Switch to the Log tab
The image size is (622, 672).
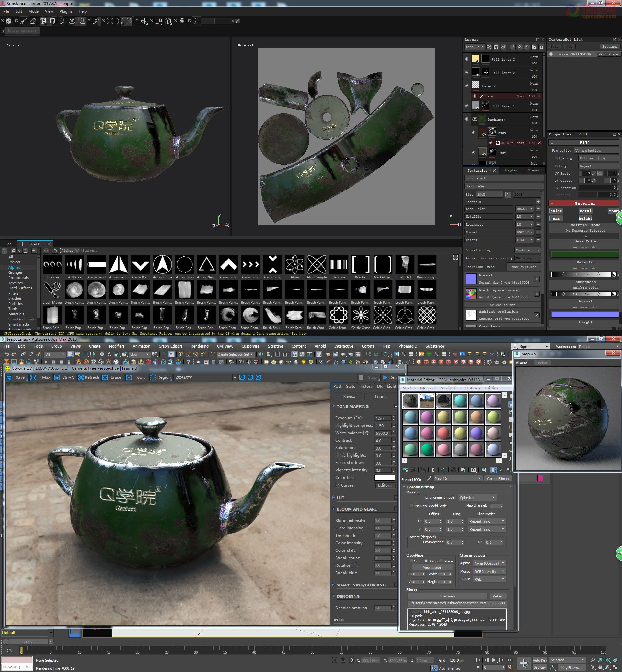point(8,244)
